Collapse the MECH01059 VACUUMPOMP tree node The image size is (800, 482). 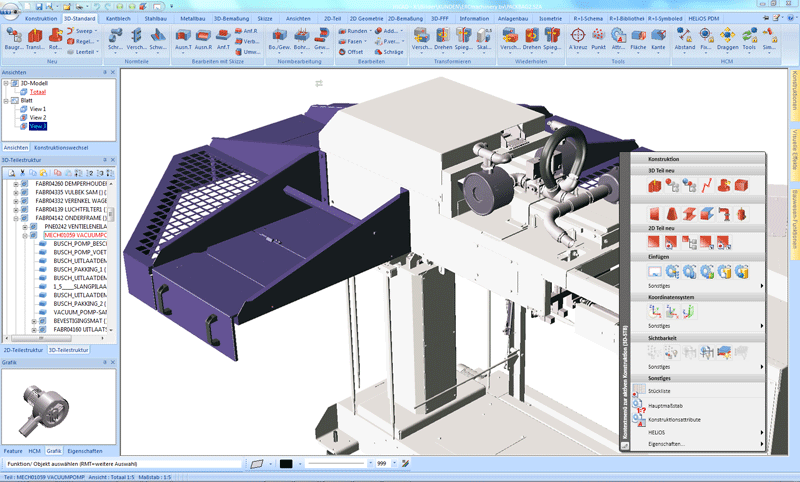click(24, 235)
